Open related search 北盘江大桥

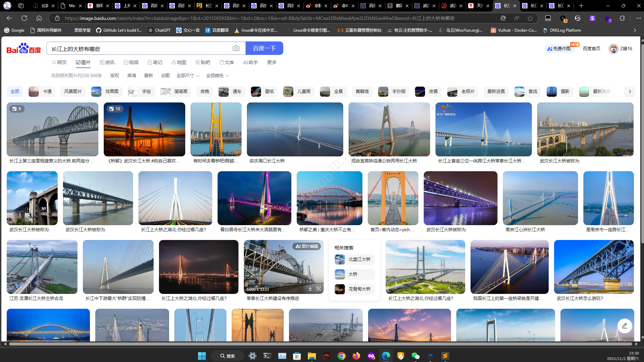[354, 259]
